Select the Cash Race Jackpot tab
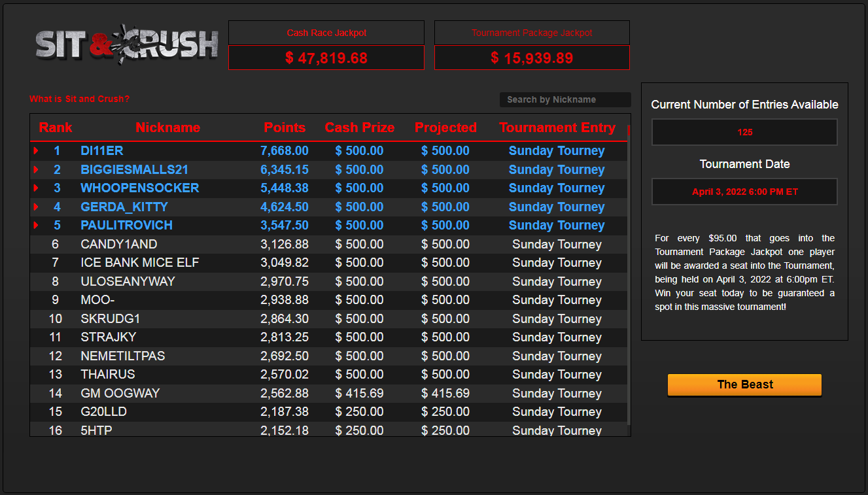The height and width of the screenshot is (495, 868). [x=326, y=33]
